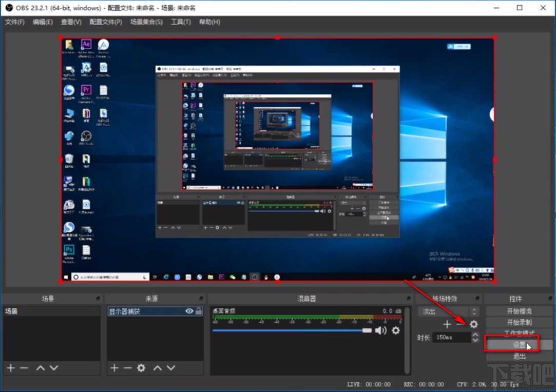
Task: Open the 工具(T) menu
Action: (x=181, y=22)
